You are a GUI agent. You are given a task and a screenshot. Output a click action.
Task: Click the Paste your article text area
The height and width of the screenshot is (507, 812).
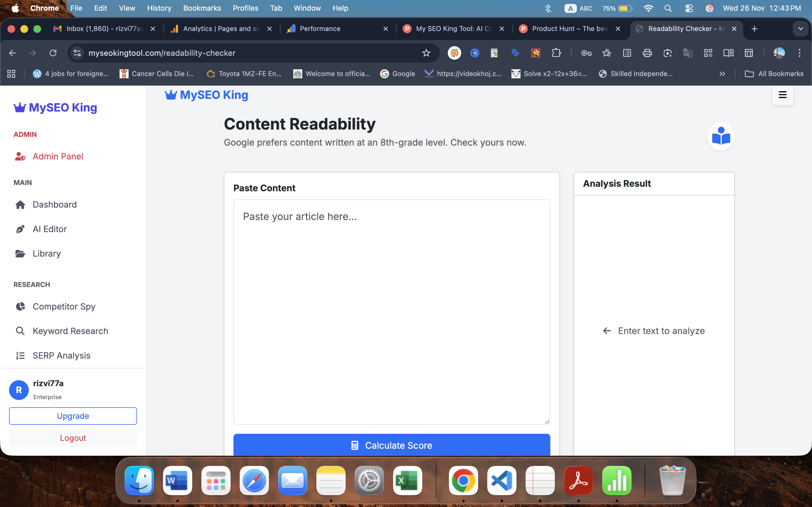pos(392,312)
